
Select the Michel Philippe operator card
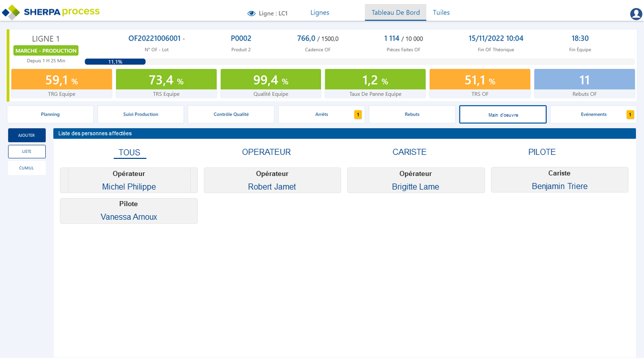pyautogui.click(x=129, y=180)
